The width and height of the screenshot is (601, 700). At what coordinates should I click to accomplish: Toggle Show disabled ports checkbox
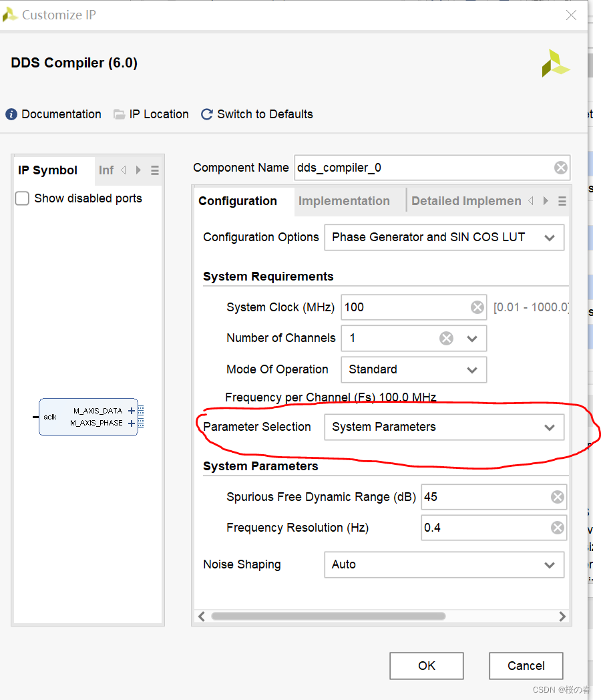[22, 198]
